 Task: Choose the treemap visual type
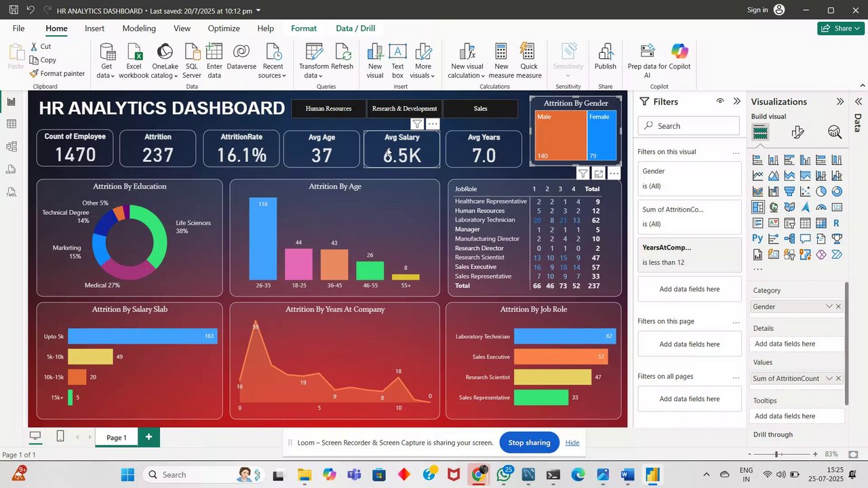click(758, 207)
